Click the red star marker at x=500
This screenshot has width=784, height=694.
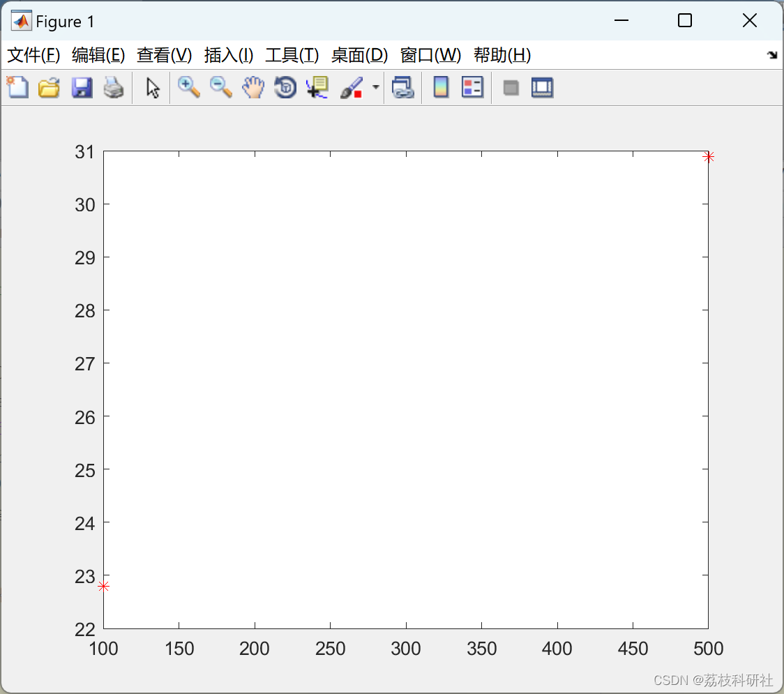tap(708, 157)
